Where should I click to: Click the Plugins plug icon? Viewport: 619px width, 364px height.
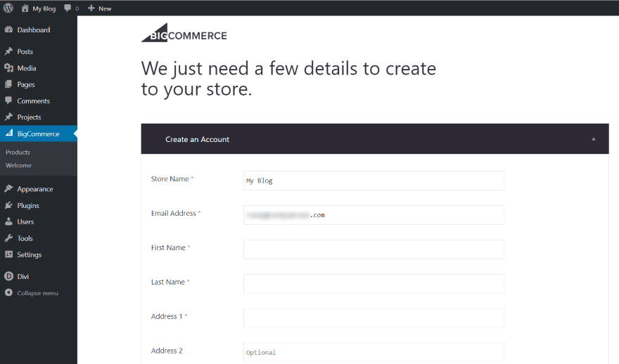tap(8, 206)
